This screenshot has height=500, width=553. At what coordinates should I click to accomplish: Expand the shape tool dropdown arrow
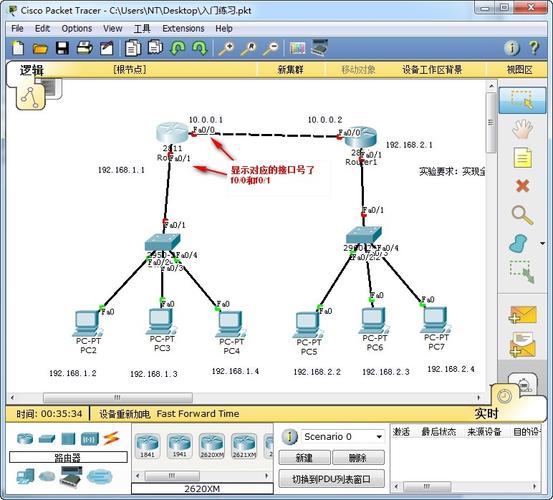(x=542, y=243)
